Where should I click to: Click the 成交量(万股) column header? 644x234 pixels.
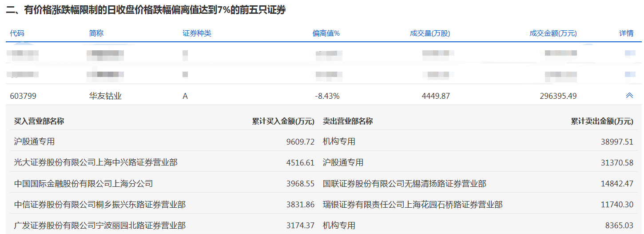(430, 33)
